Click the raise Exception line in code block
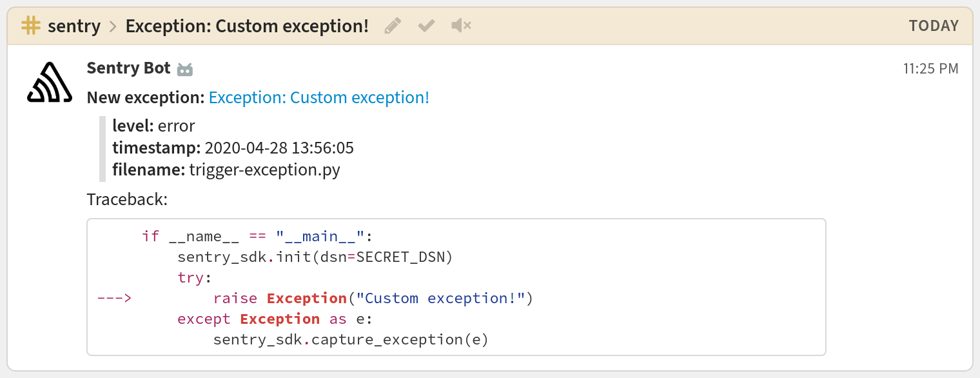 (x=373, y=298)
